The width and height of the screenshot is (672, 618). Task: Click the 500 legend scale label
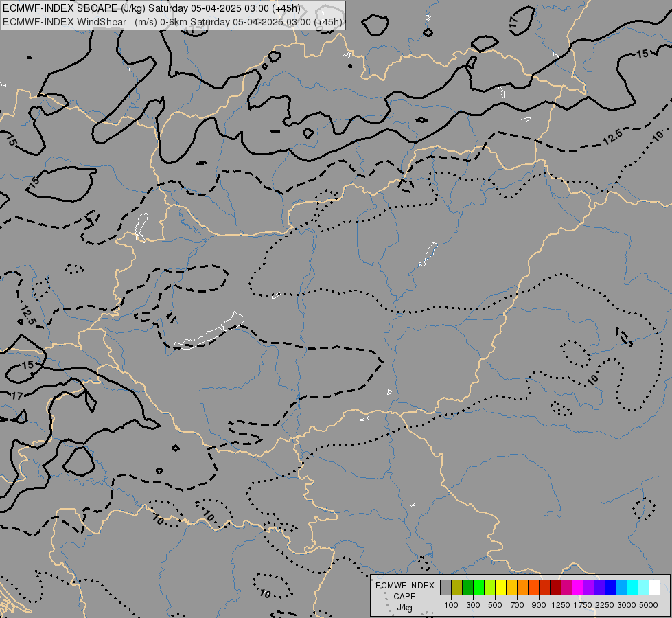coord(495,605)
